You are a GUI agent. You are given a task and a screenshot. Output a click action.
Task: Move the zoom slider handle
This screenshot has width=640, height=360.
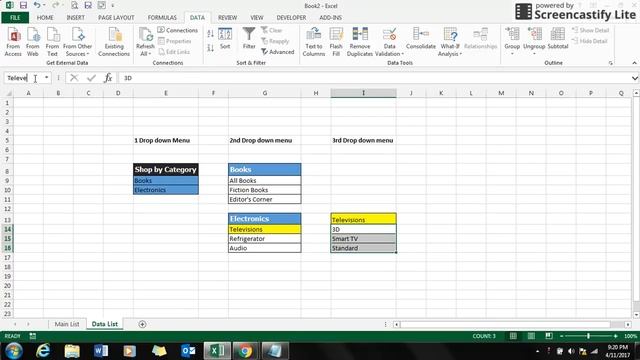click(588, 336)
